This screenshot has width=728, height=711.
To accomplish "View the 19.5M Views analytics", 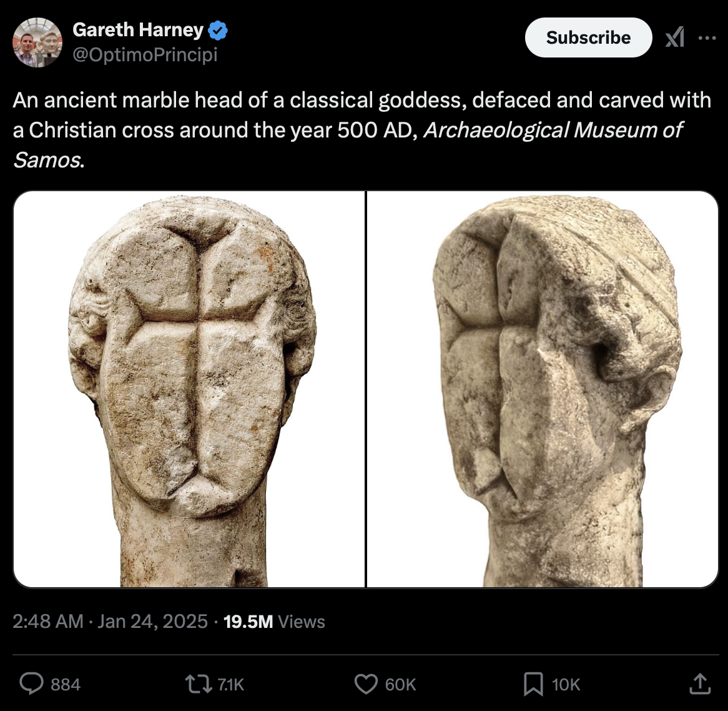I will point(274,621).
